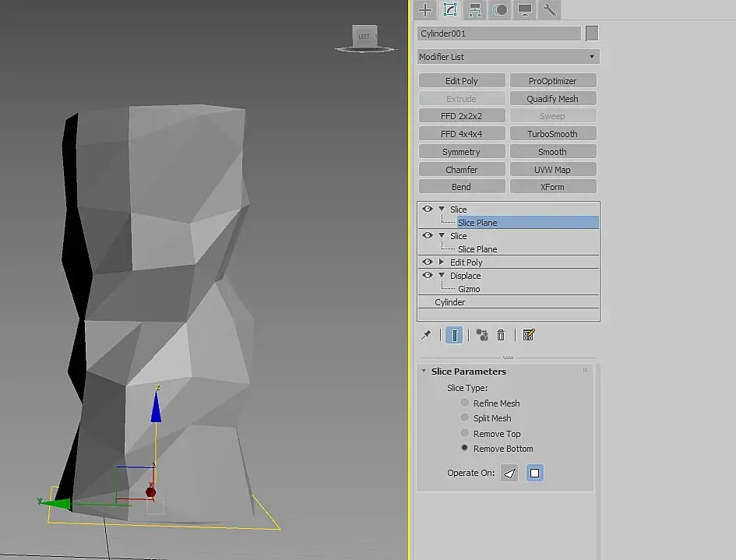Toggle visibility of Displace modifier
Screen dimensions: 736x560
click(427, 275)
